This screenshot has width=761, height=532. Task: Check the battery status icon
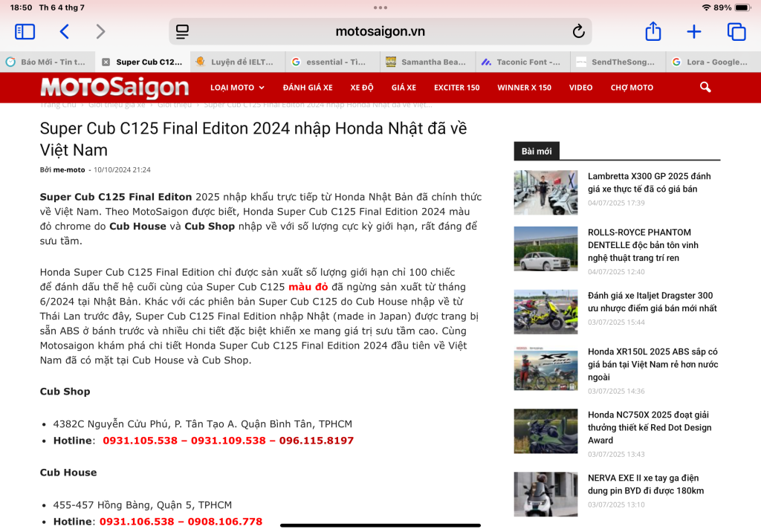743,7
